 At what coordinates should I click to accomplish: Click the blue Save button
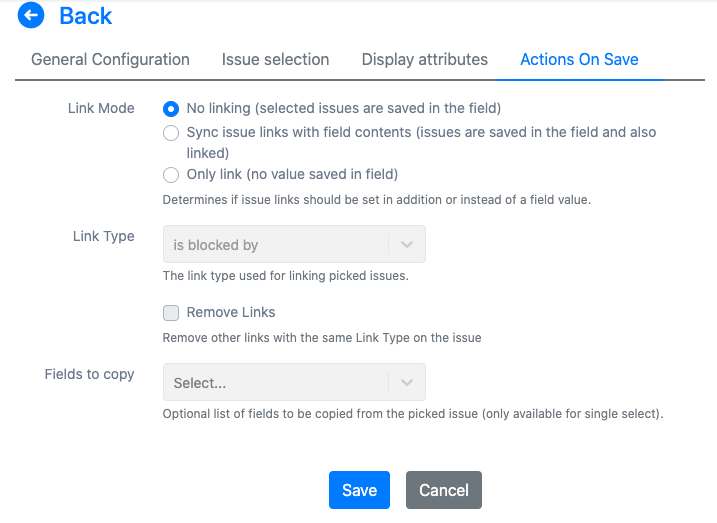click(359, 490)
